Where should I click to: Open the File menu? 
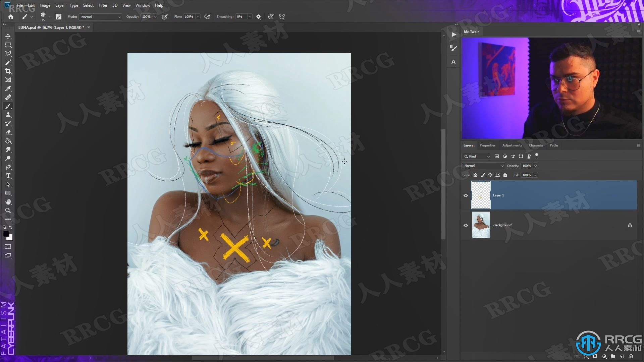[x=20, y=5]
